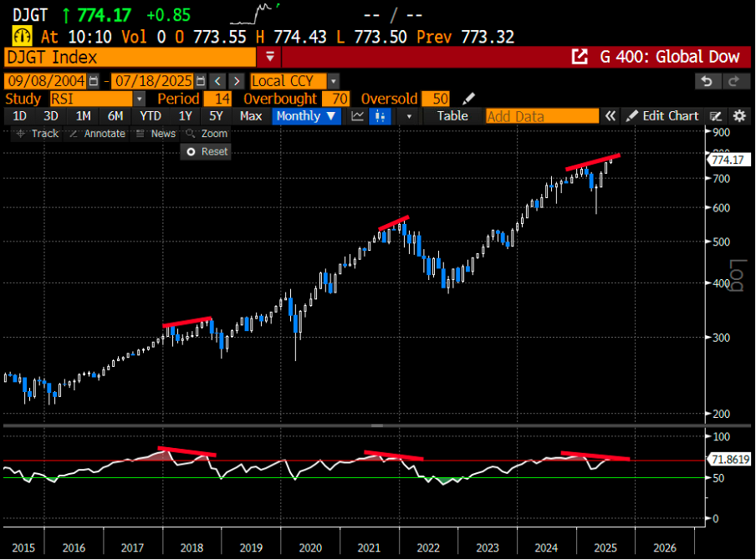The height and width of the screenshot is (560, 756).
Task: Toggle the News overlay
Action: point(156,134)
